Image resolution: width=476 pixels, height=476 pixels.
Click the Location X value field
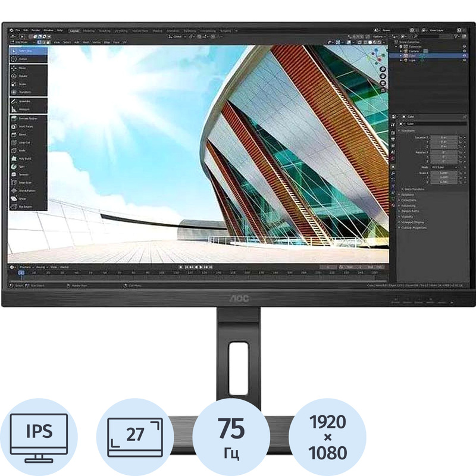click(x=443, y=137)
